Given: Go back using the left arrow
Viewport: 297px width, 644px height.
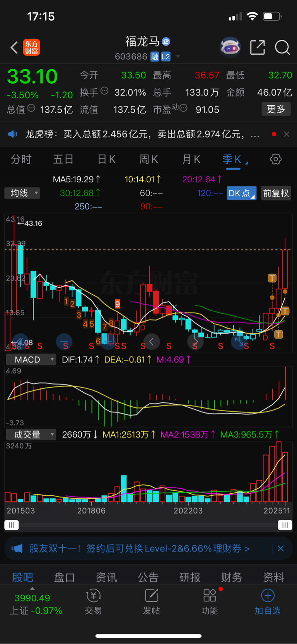Looking at the screenshot, I should click(14, 48).
